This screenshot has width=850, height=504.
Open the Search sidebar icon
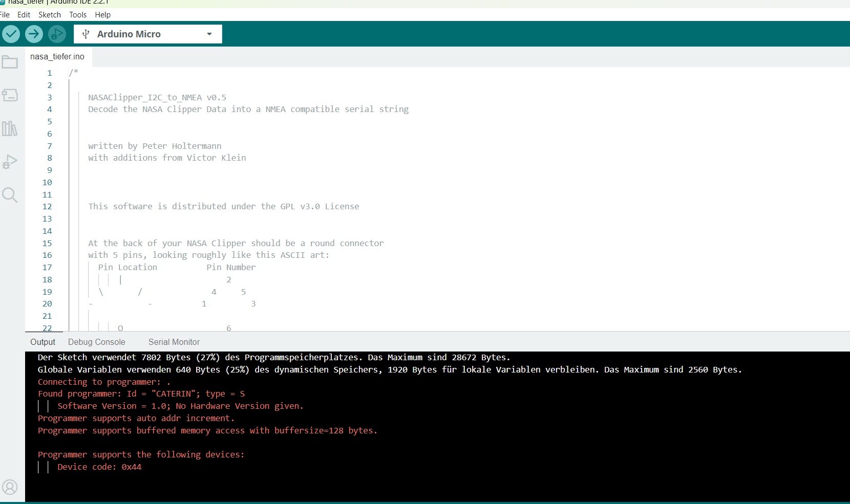click(10, 195)
